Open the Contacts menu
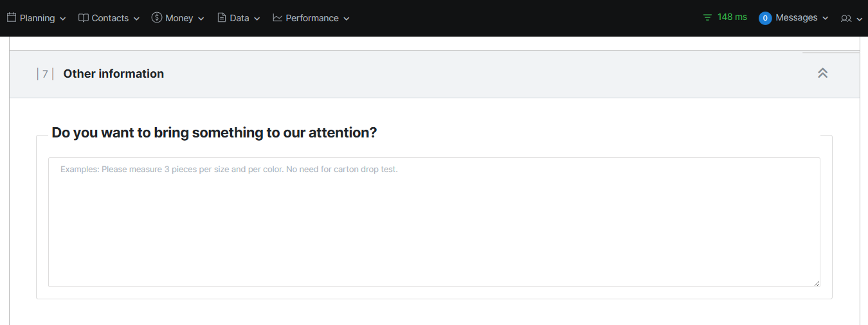The width and height of the screenshot is (868, 325). pos(110,18)
